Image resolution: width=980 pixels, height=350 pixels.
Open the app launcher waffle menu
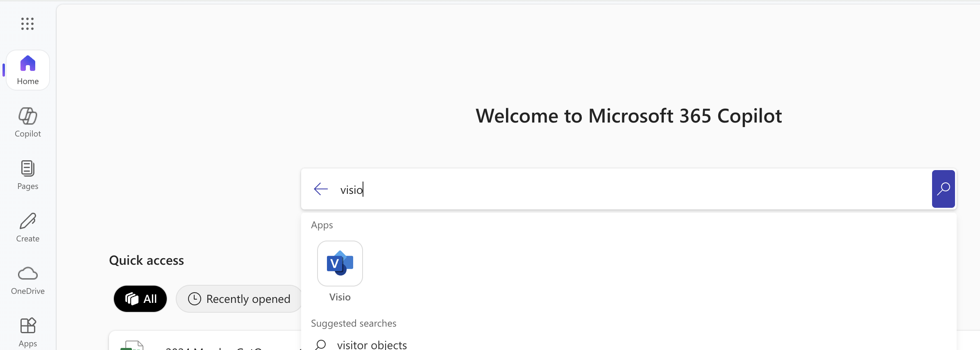pyautogui.click(x=27, y=24)
